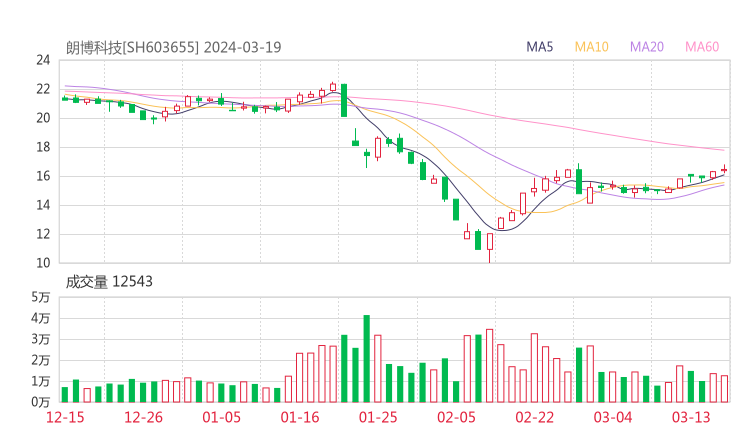Image resolution: width=740 pixels, height=440 pixels.
Task: Click the price axis label 20
Action: point(43,118)
